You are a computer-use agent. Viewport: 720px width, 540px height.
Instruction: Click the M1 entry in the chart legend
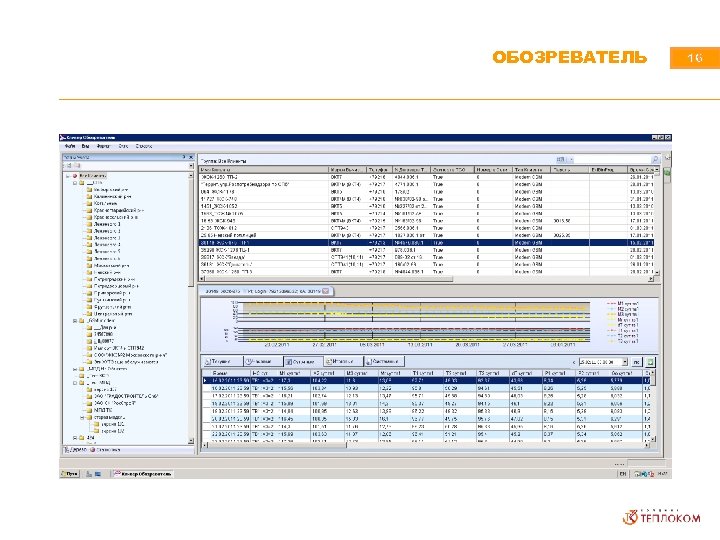tap(622, 304)
